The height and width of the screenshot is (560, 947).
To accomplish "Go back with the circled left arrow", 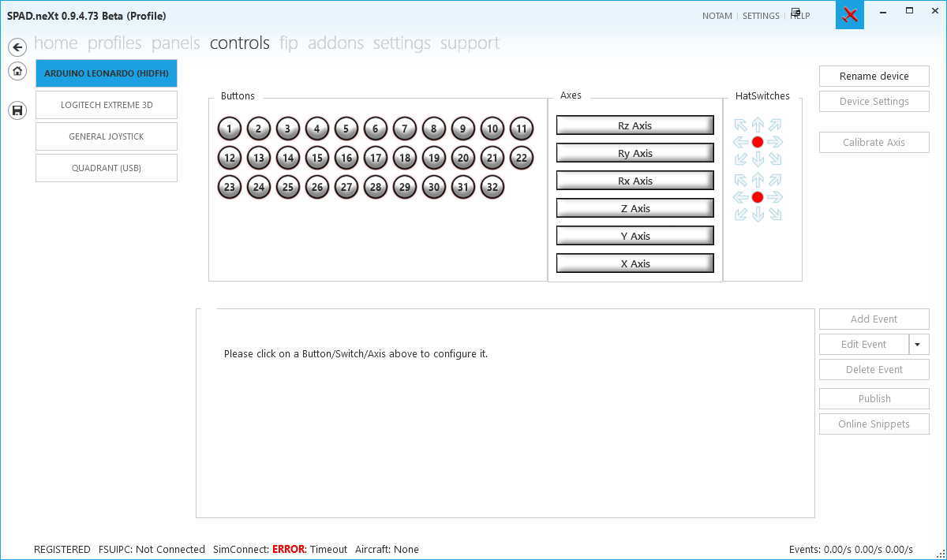I will coord(17,47).
